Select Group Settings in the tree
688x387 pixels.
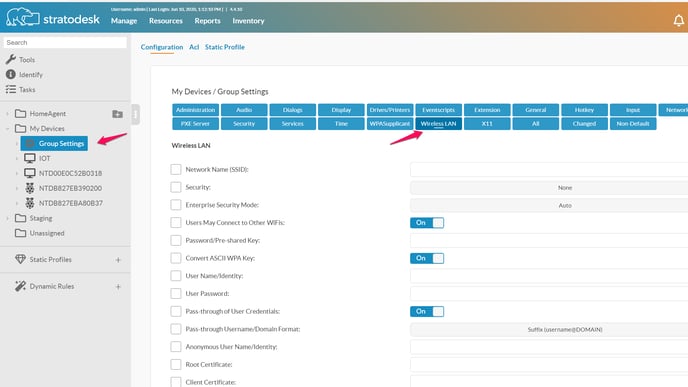tap(54, 143)
